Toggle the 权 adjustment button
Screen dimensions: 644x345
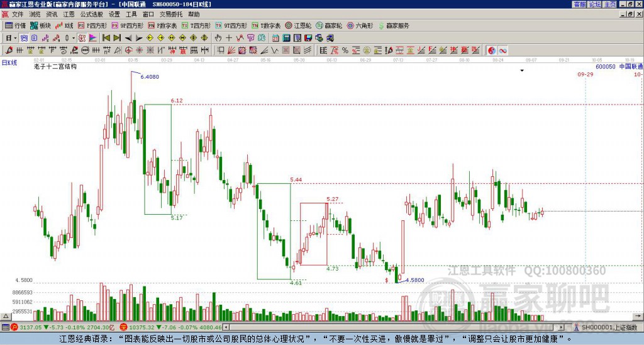[82, 38]
